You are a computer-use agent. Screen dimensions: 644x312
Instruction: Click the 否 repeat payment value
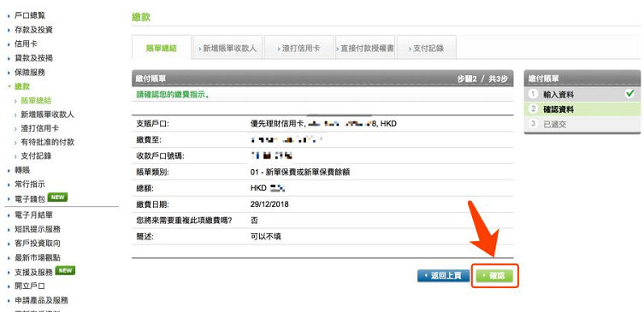pos(254,221)
